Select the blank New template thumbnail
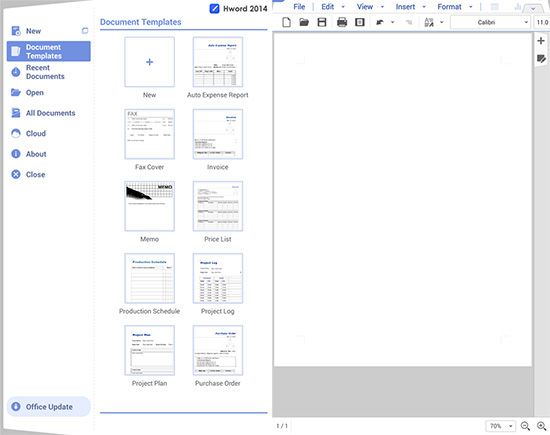 pos(149,62)
